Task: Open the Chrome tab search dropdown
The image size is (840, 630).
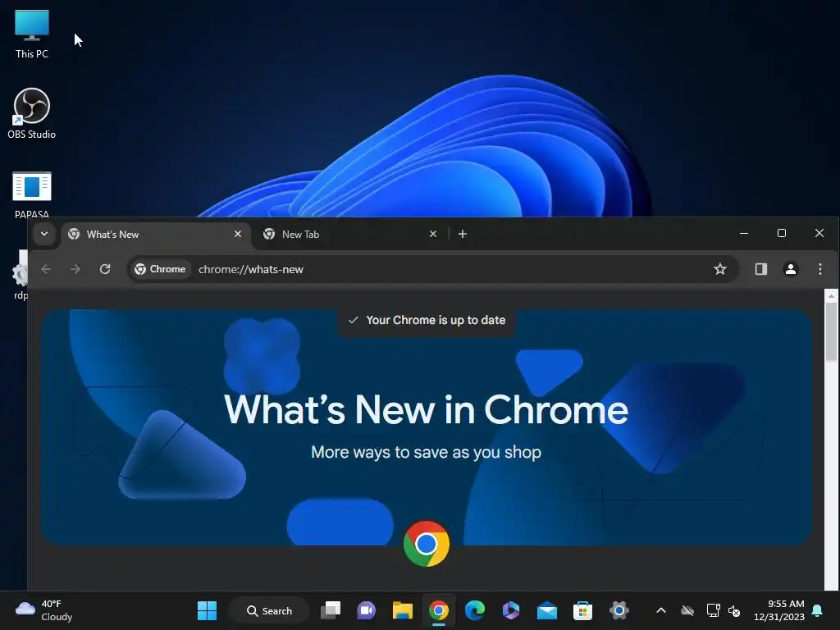Action: coord(44,234)
